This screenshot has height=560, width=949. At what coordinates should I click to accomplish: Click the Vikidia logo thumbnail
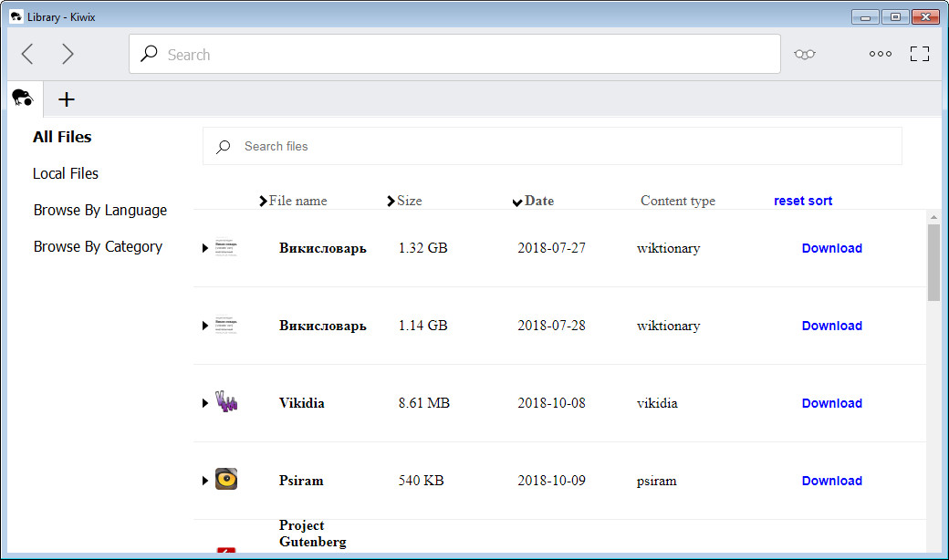tap(226, 402)
